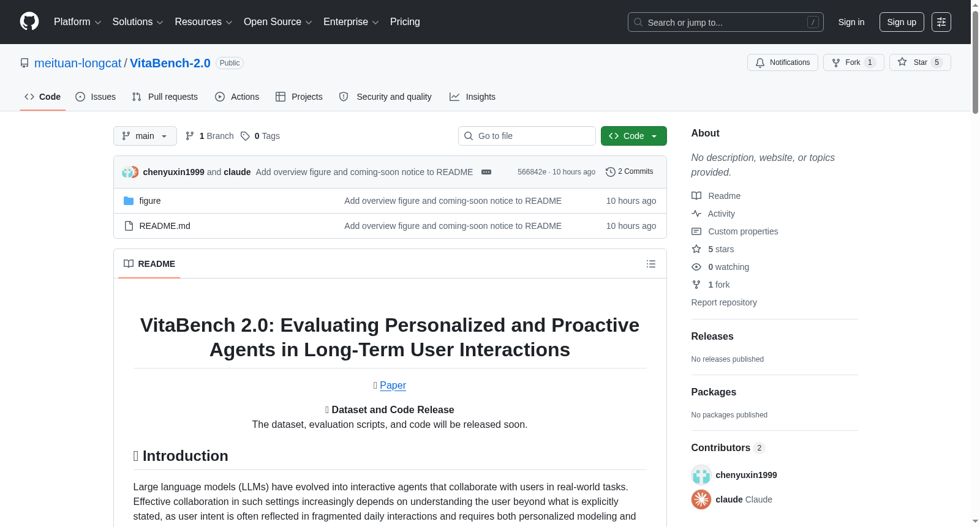
Task: Click the Activity pulse icon
Action: pos(696,214)
